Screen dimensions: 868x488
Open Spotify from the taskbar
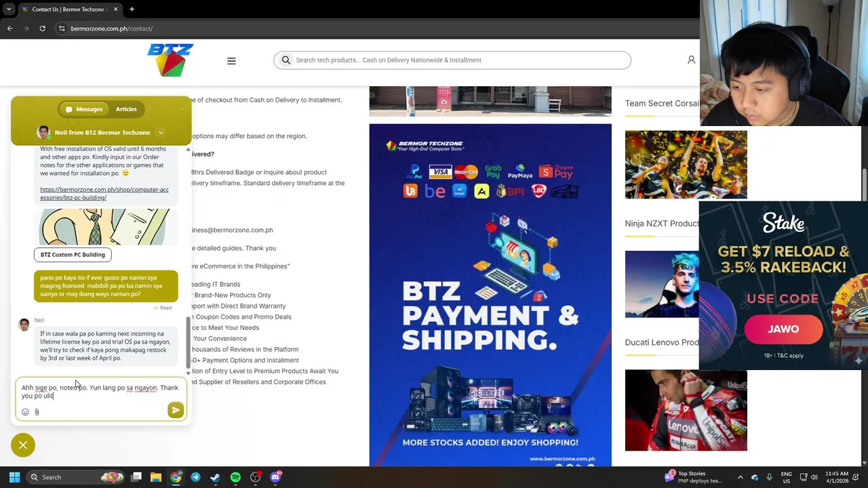235,477
